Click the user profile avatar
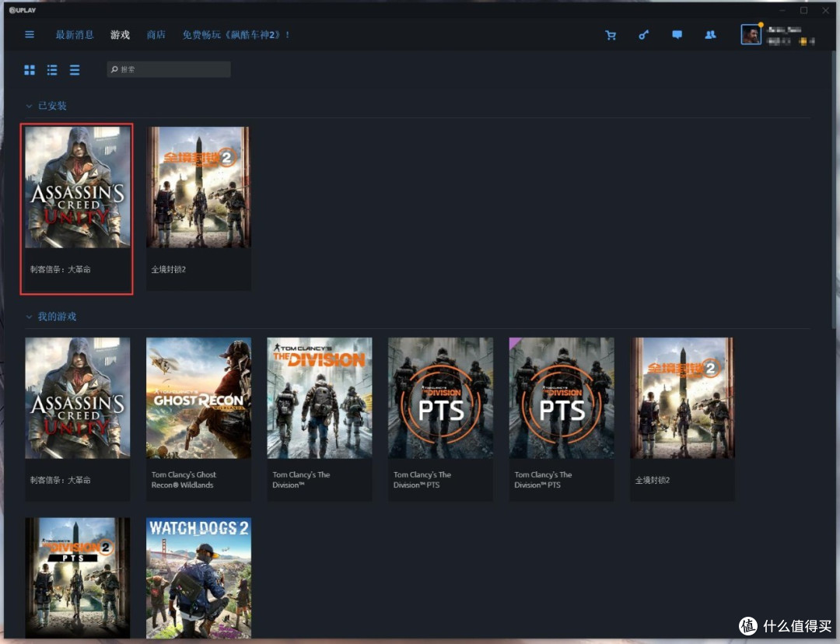The width and height of the screenshot is (840, 644). tap(751, 35)
